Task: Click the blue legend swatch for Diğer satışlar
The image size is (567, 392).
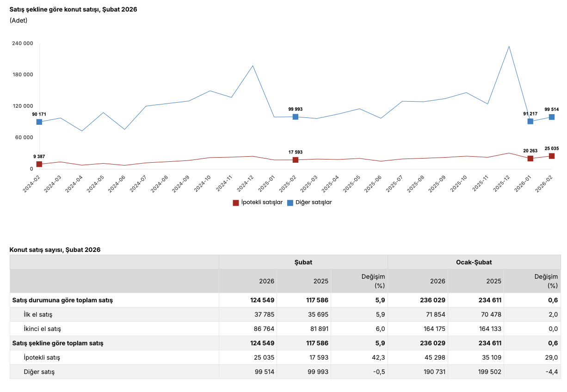Action: click(x=290, y=202)
